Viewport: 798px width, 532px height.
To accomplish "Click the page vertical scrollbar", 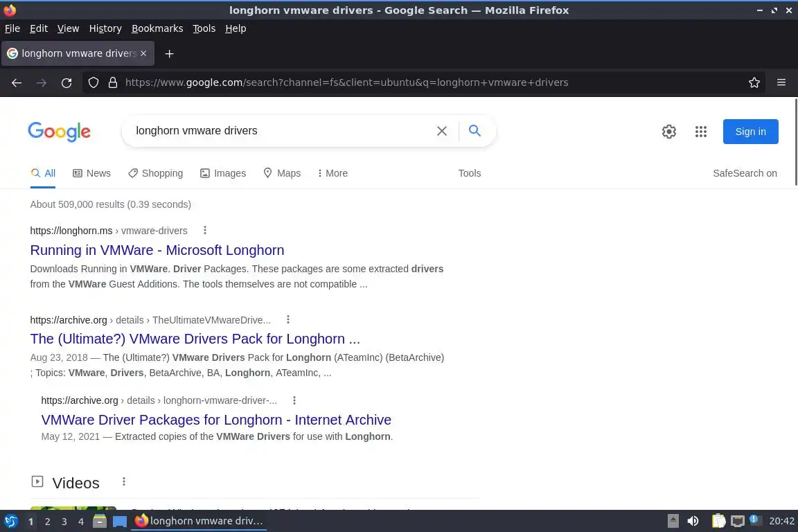I will pyautogui.click(x=795, y=143).
